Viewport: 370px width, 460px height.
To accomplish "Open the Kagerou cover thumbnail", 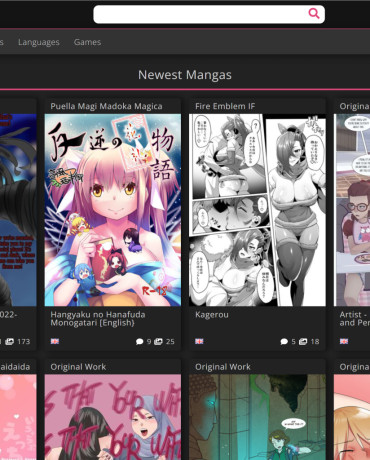I will [257, 210].
